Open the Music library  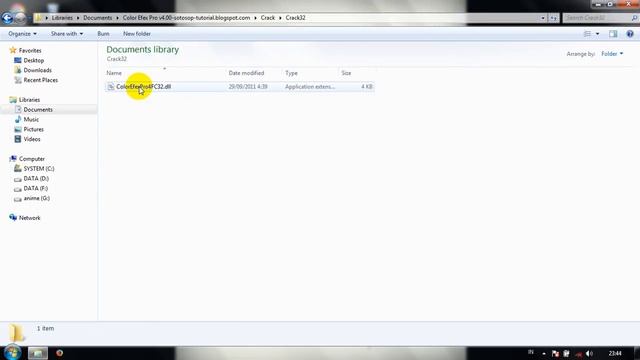click(x=31, y=119)
